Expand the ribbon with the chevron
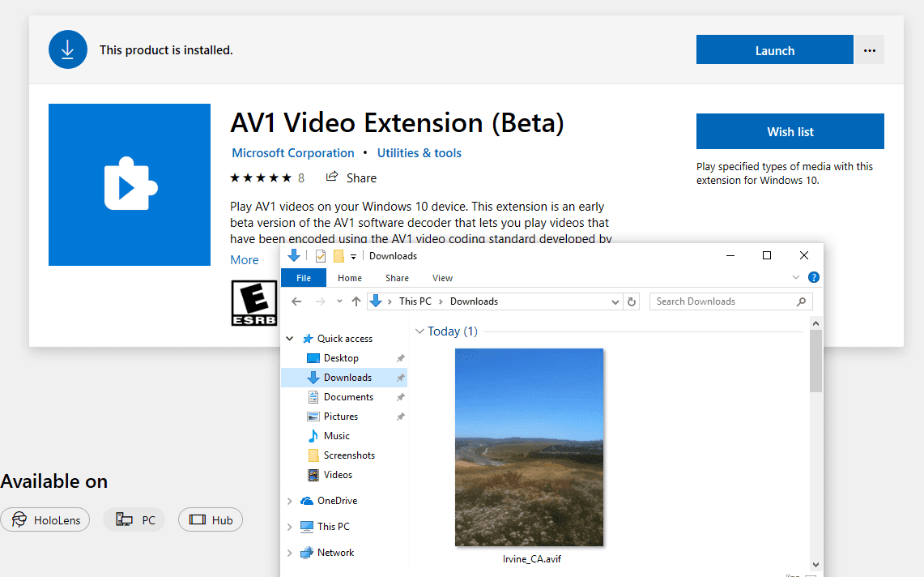This screenshot has width=924, height=577. pos(795,277)
